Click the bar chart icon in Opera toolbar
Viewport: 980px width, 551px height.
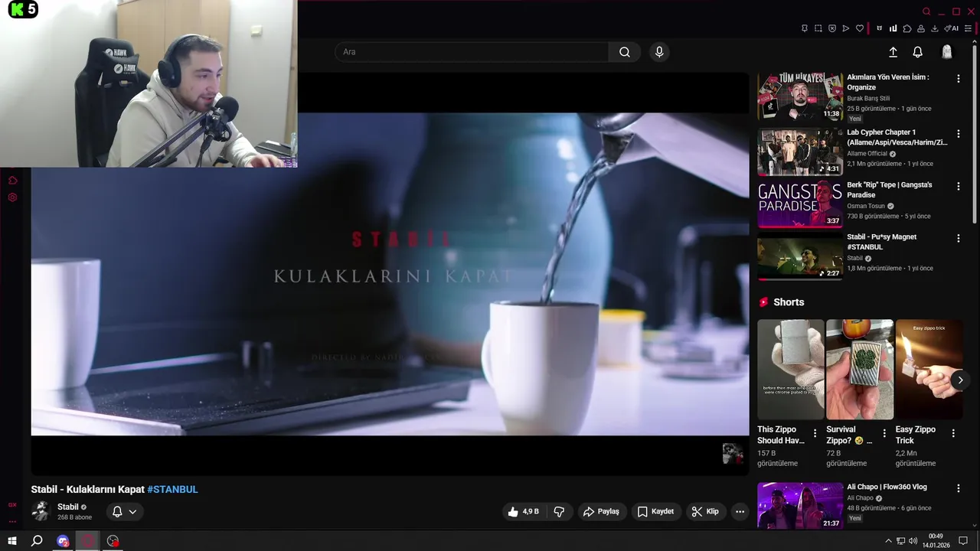click(893, 28)
